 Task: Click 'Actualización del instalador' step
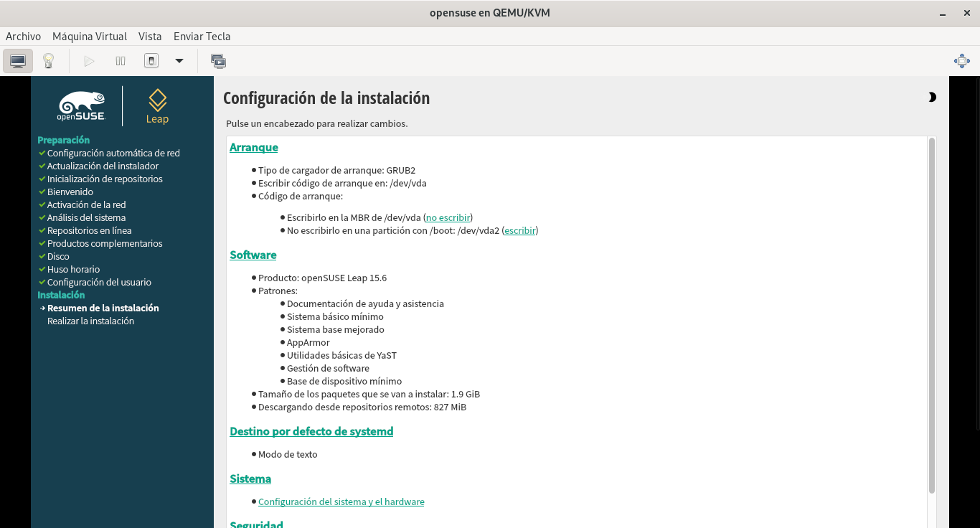coord(103,166)
